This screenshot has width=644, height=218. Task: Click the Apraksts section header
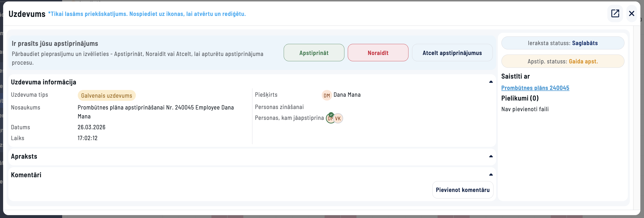pyautogui.click(x=24, y=157)
